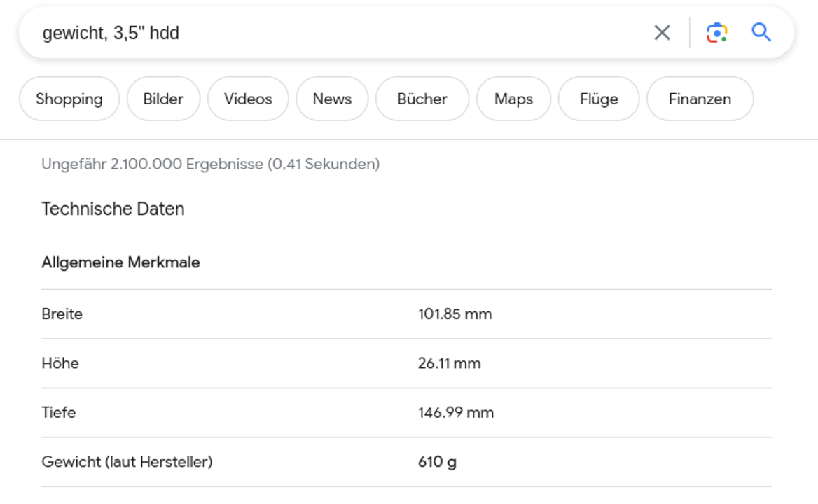The image size is (818, 504).
Task: Click the Allgemeine Merkmale section title
Action: click(121, 262)
